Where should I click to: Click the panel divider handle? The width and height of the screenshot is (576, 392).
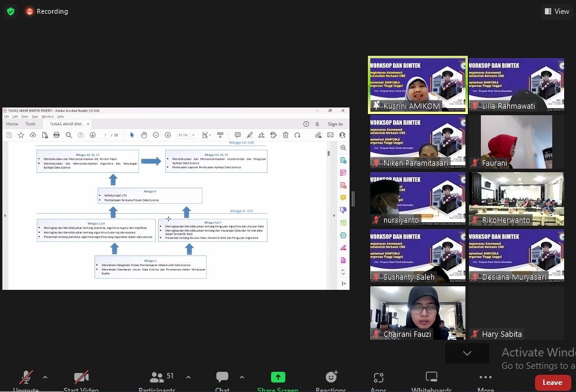tap(353, 199)
